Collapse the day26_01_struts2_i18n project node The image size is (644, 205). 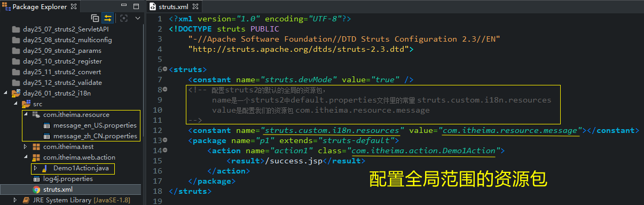pos(6,93)
